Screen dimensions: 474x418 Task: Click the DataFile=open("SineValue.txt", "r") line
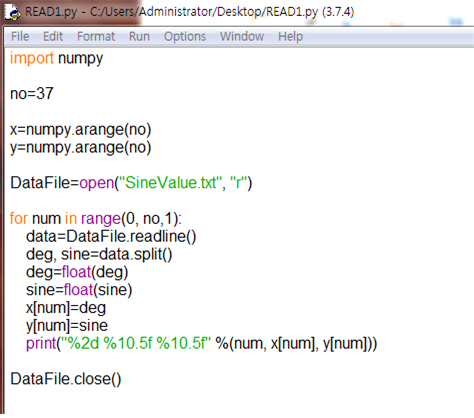click(x=131, y=183)
